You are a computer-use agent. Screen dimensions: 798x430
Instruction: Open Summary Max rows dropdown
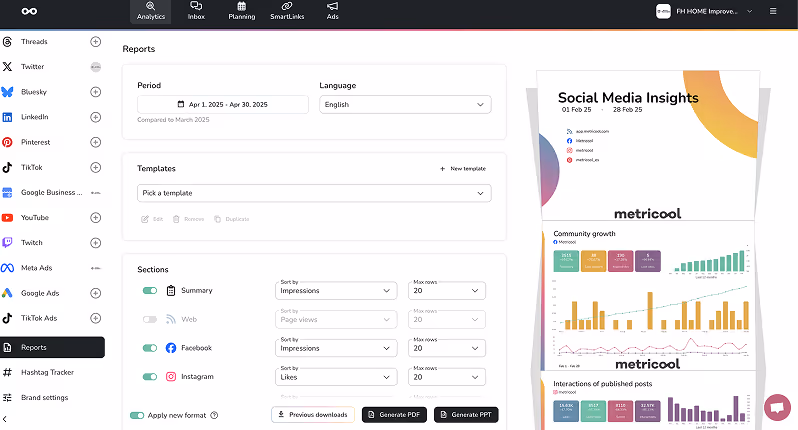point(446,291)
